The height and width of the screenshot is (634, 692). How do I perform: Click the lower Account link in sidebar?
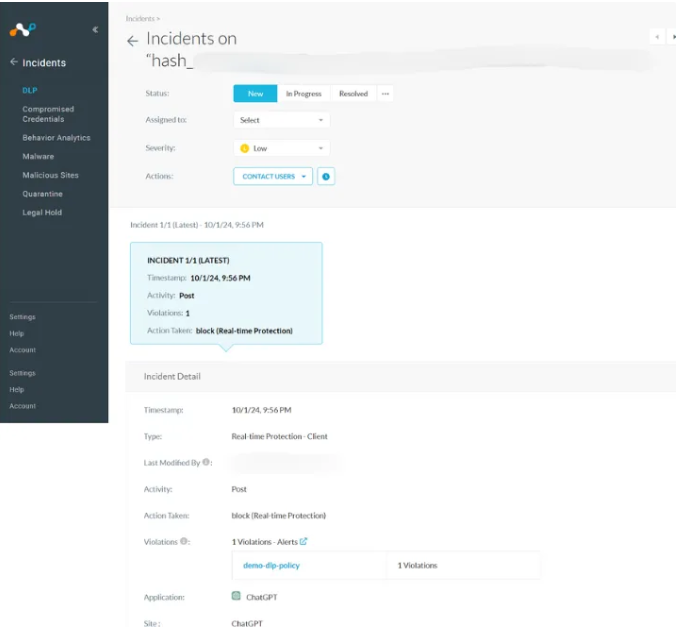(23, 406)
